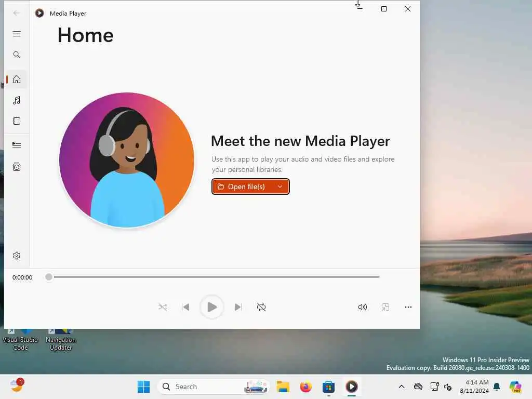Open File Explorer from the taskbar
532x399 pixels.
pyautogui.click(x=283, y=387)
